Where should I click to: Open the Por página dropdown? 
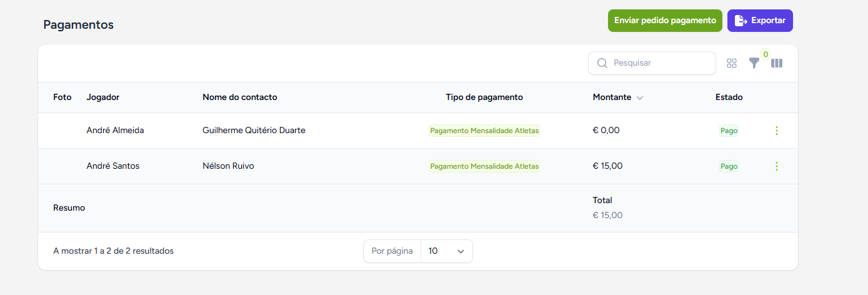click(x=446, y=251)
